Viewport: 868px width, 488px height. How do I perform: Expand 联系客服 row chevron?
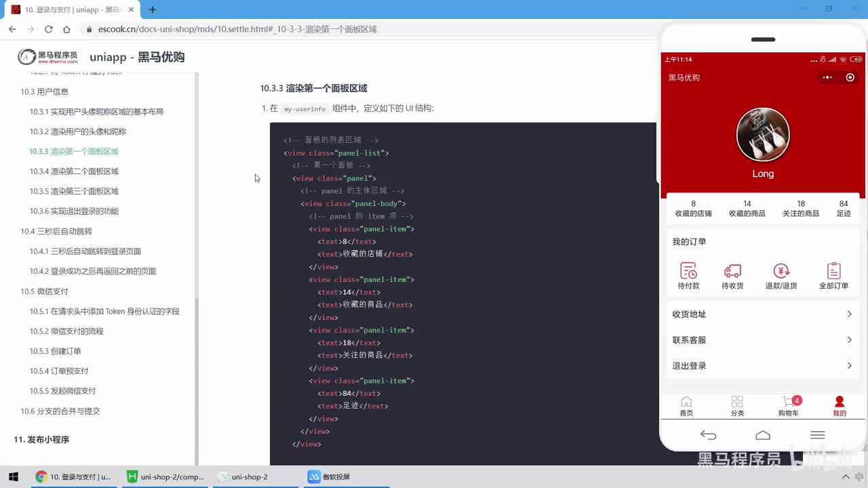[849, 340]
